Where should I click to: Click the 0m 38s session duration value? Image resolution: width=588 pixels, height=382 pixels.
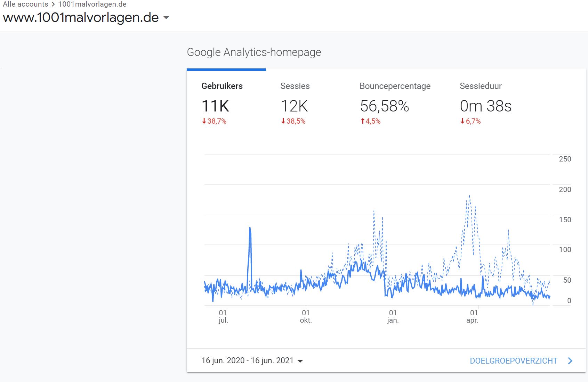[485, 106]
